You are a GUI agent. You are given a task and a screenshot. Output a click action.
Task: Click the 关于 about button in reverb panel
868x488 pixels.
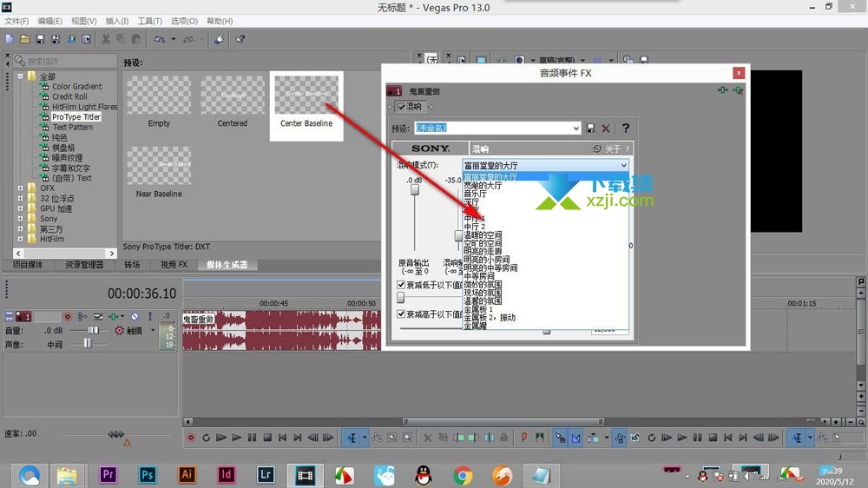point(612,149)
